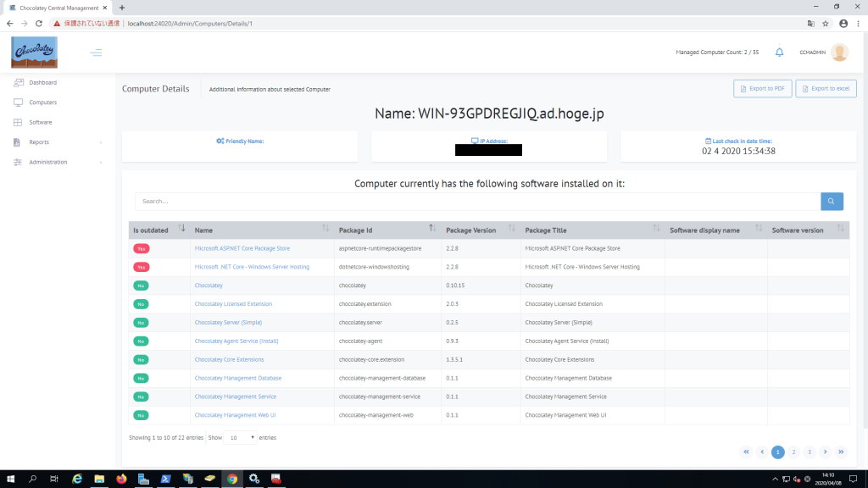The height and width of the screenshot is (488, 868).
Task: Expand the Administration menu chevron
Action: [101, 162]
